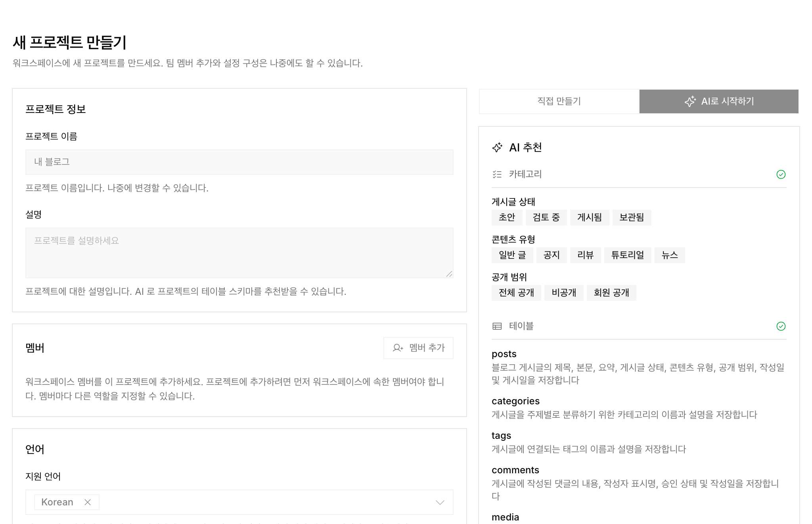Select the 비공개 visibility chip
812x524 pixels.
[x=564, y=293]
